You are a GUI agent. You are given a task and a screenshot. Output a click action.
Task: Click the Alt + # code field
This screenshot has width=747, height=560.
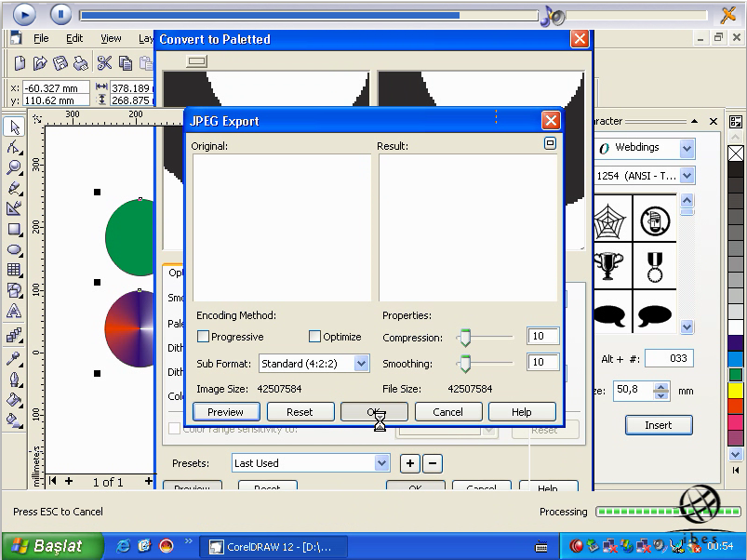tap(669, 358)
